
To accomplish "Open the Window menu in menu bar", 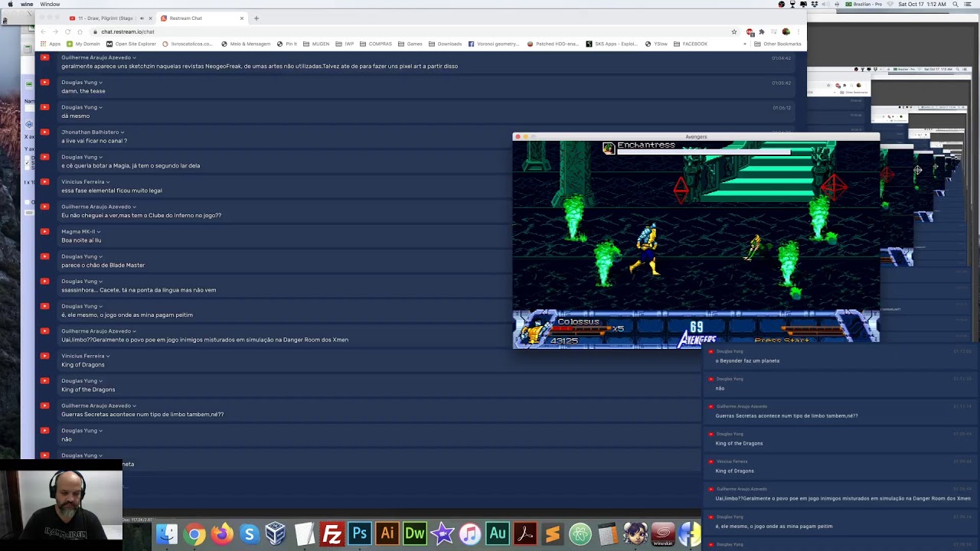I will [50, 4].
